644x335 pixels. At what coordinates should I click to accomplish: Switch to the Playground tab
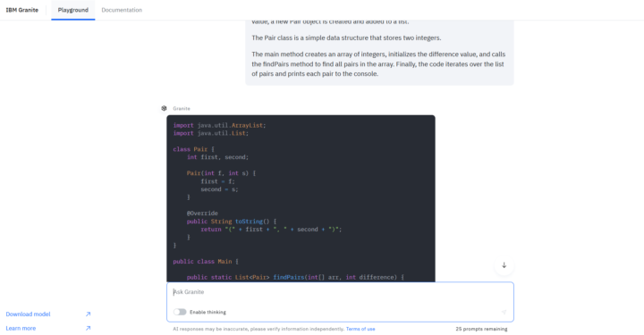73,10
